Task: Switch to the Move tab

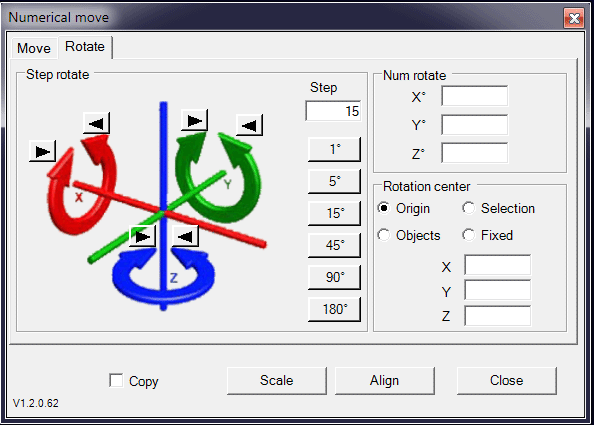Action: 34,48
